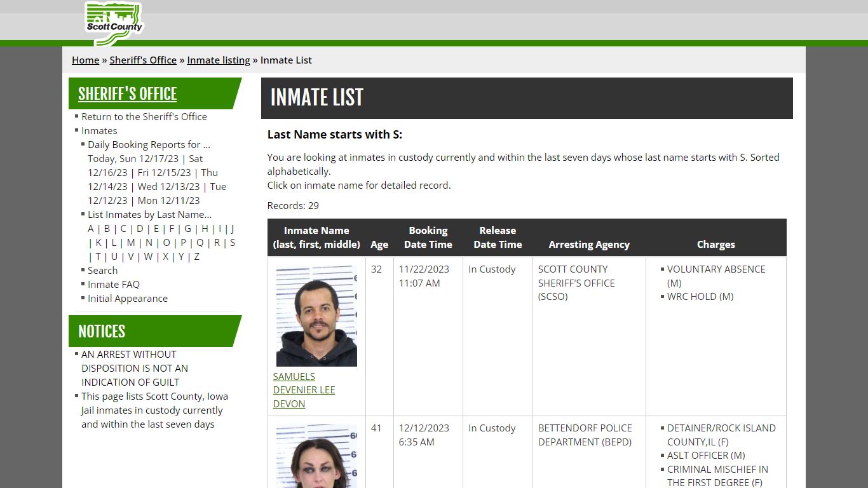Viewport: 868px width, 488px height.
Task: List inmates by last name E
Action: 156,228
